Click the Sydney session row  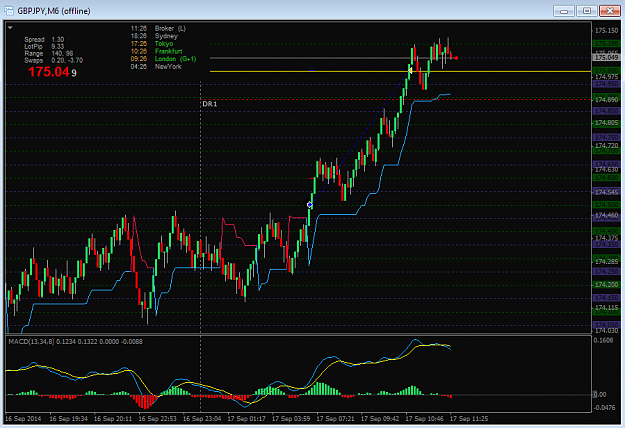coord(154,36)
